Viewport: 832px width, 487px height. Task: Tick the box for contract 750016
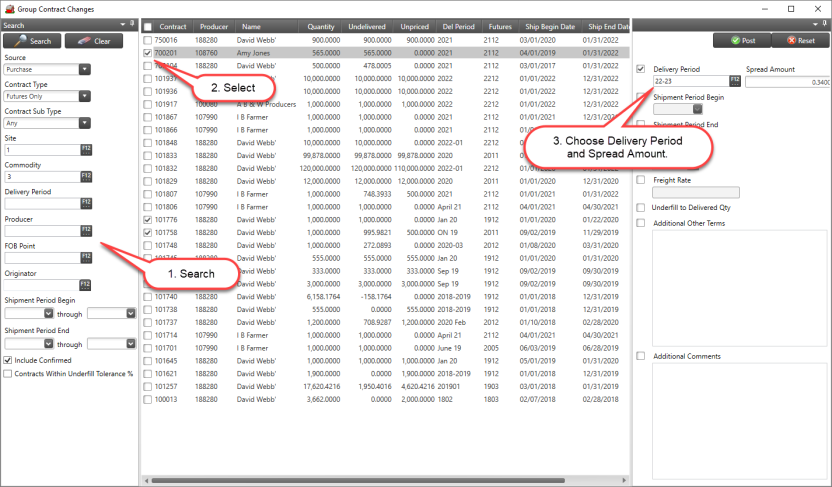[x=148, y=40]
